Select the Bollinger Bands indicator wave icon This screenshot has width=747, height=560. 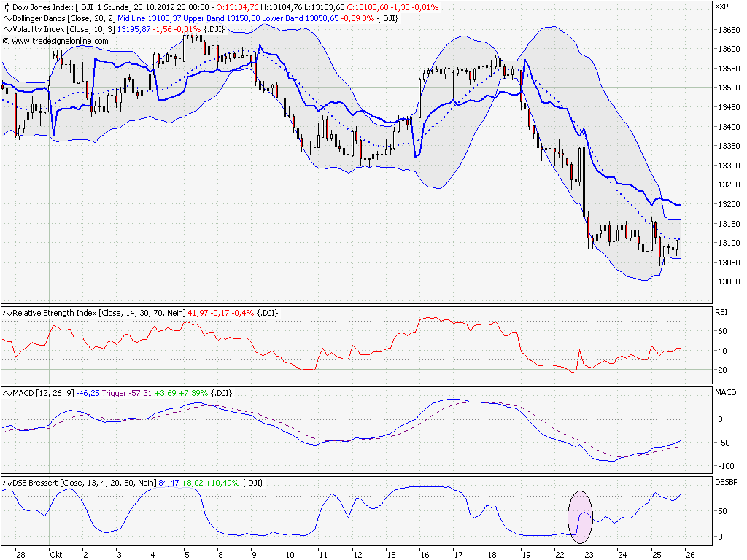click(7, 18)
